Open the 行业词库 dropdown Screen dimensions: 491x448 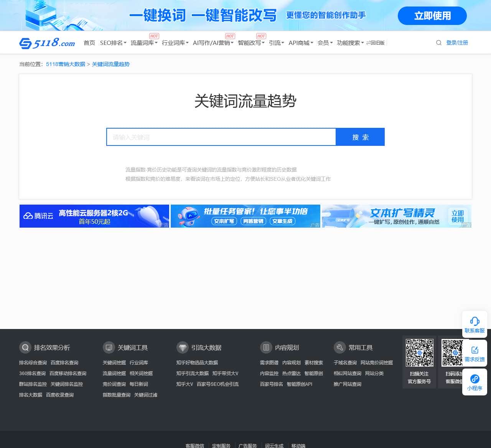(175, 43)
